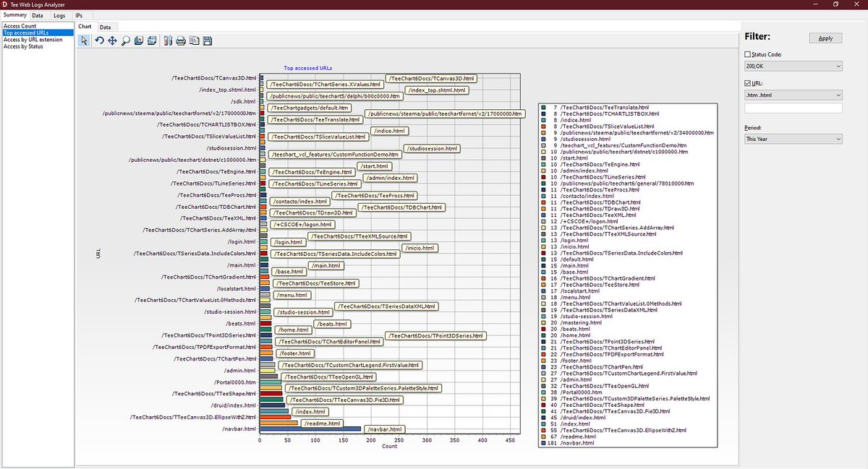This screenshot has height=469, width=868.
Task: Click the Count axis title
Action: tap(389, 446)
